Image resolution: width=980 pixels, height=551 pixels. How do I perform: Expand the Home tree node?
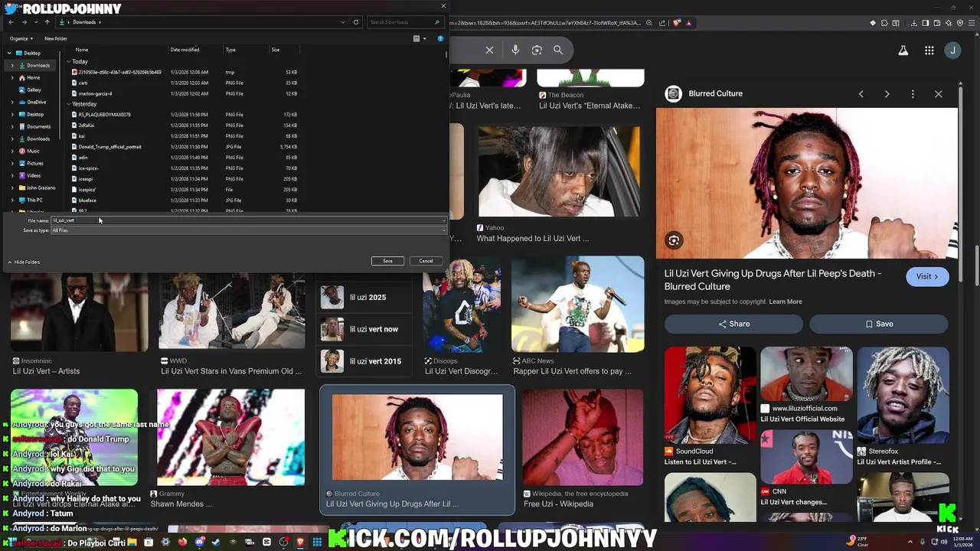coord(12,77)
